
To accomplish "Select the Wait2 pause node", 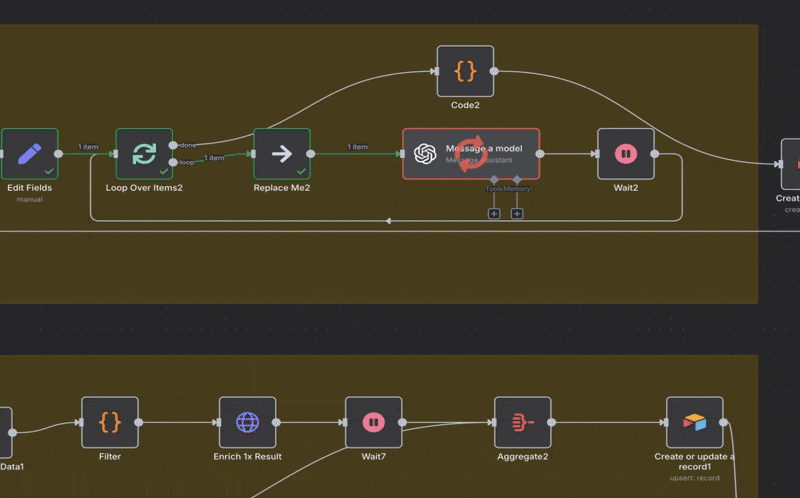I will (625, 154).
